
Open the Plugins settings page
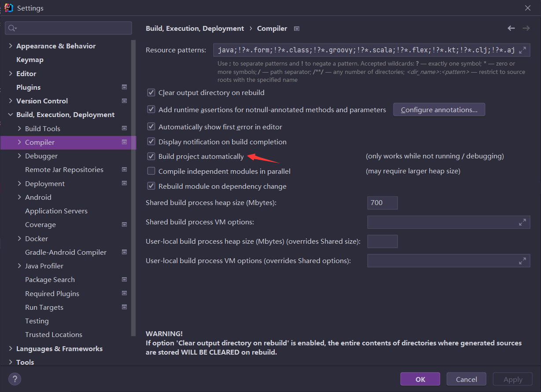[x=28, y=87]
